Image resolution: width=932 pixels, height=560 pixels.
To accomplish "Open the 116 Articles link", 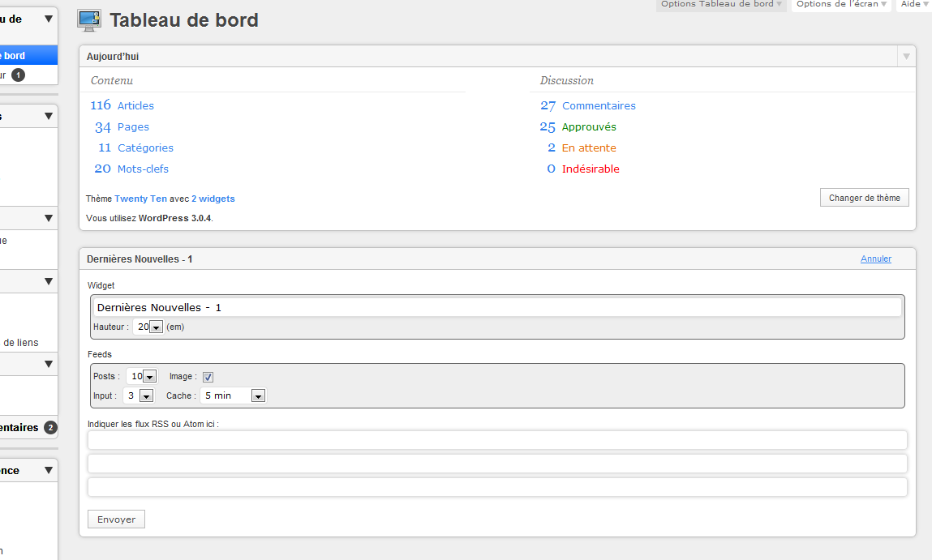I will point(122,105).
